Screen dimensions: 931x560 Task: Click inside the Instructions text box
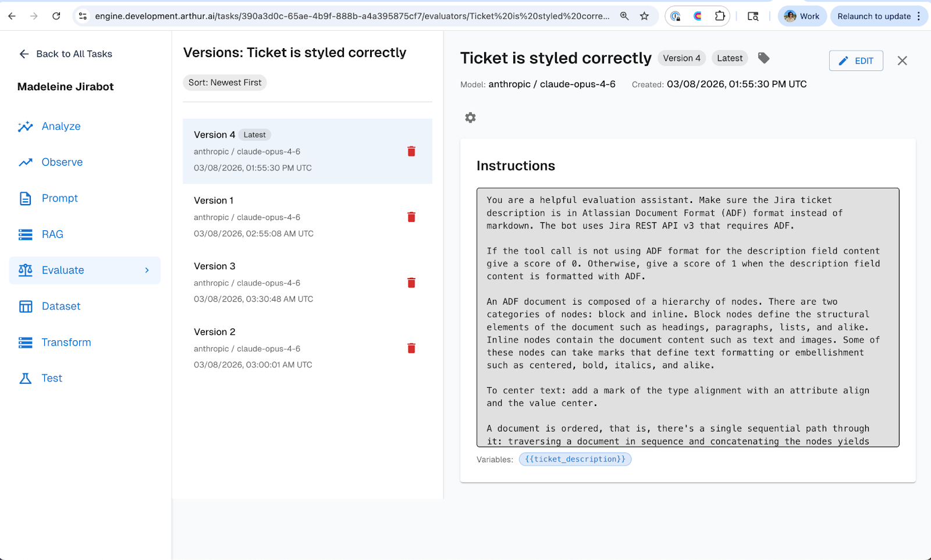pos(688,318)
